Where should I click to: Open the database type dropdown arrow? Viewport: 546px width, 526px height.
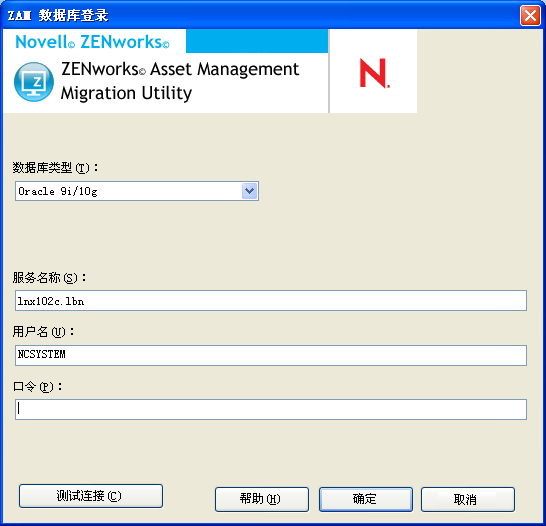[x=249, y=191]
